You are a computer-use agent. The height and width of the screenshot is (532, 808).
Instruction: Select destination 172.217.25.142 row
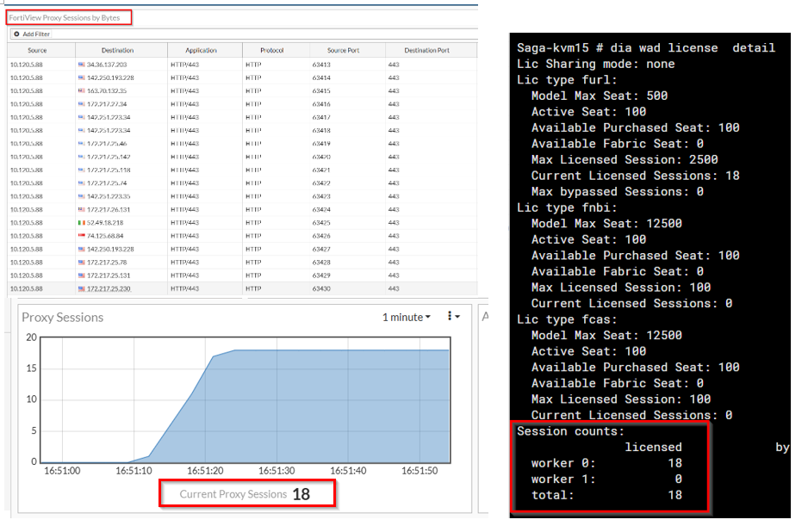[x=242, y=157]
